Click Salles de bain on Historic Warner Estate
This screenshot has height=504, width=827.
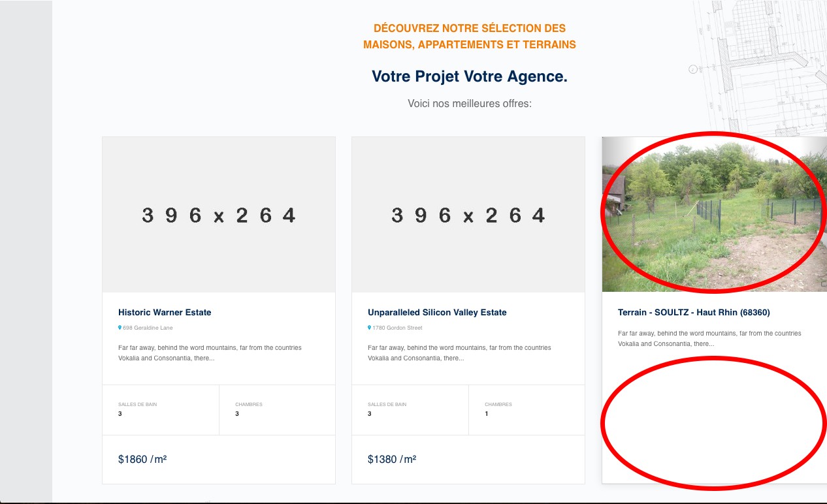pos(137,405)
